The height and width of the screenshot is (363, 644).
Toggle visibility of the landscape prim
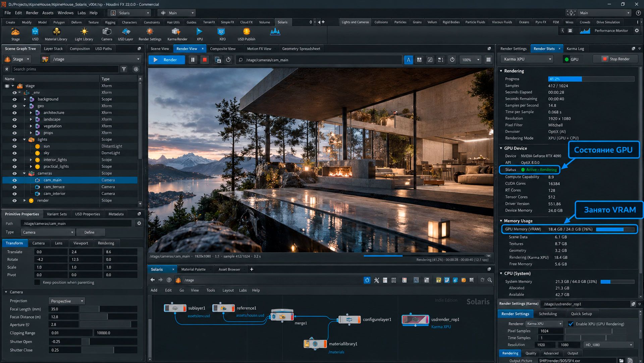14,120
